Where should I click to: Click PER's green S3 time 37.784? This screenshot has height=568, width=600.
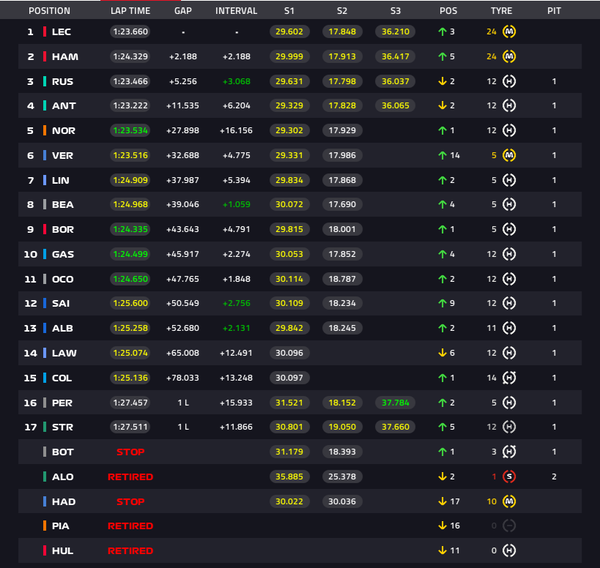tap(395, 403)
